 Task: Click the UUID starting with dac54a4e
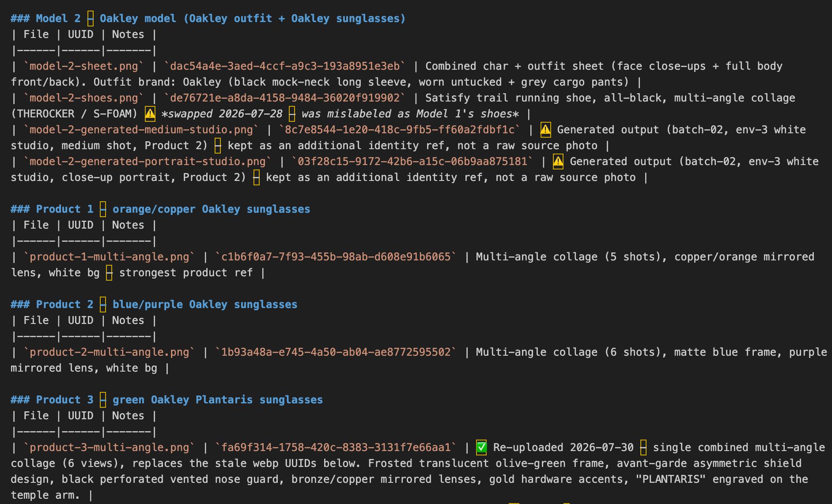click(285, 66)
